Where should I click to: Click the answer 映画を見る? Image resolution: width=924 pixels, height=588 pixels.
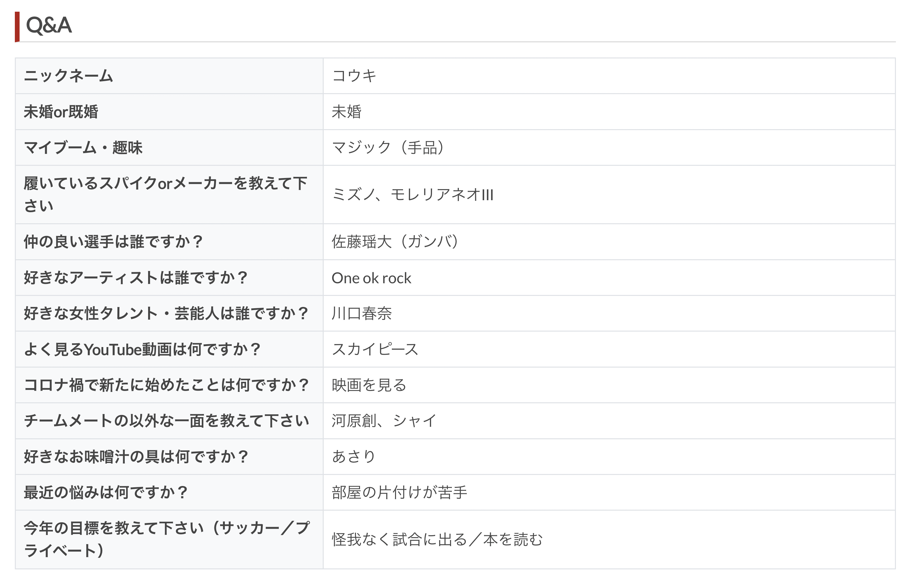[x=369, y=385]
